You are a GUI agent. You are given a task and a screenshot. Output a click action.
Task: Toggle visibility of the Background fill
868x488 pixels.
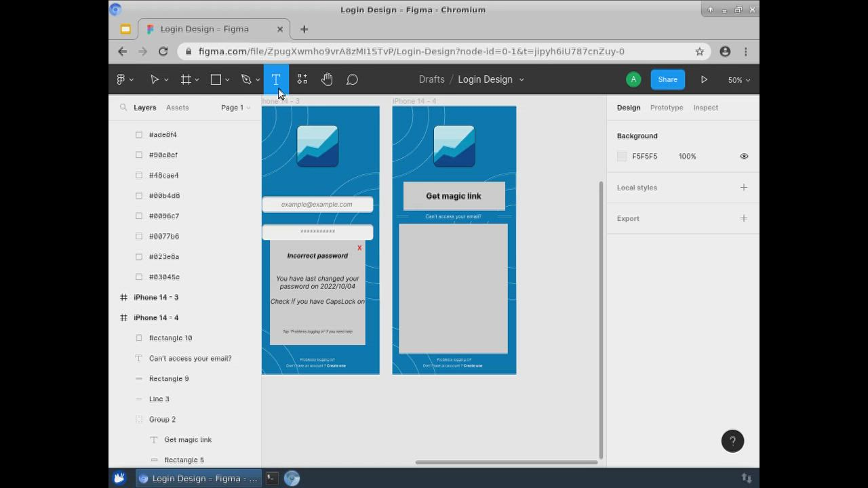pyautogui.click(x=743, y=156)
